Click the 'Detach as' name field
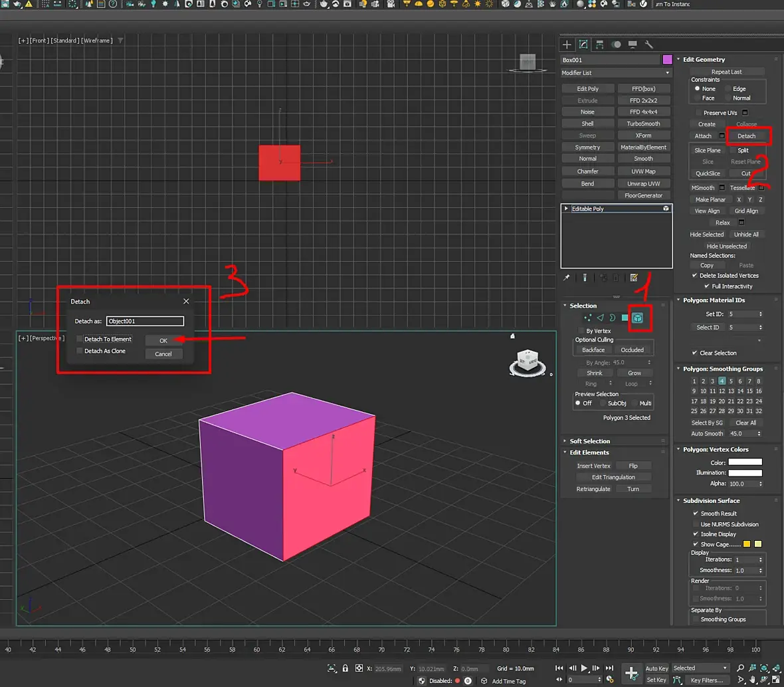This screenshot has height=687, width=784. click(145, 322)
